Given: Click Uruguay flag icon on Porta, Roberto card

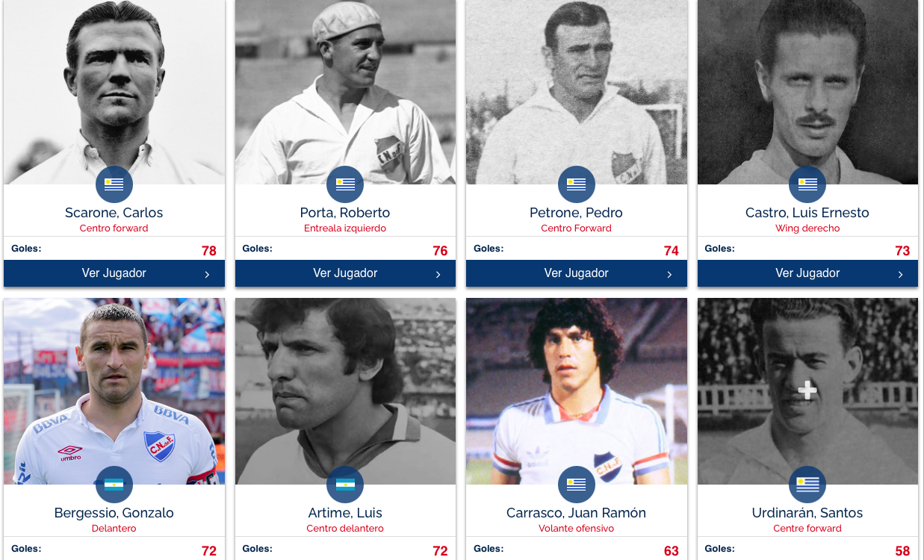Looking at the screenshot, I should point(345,184).
